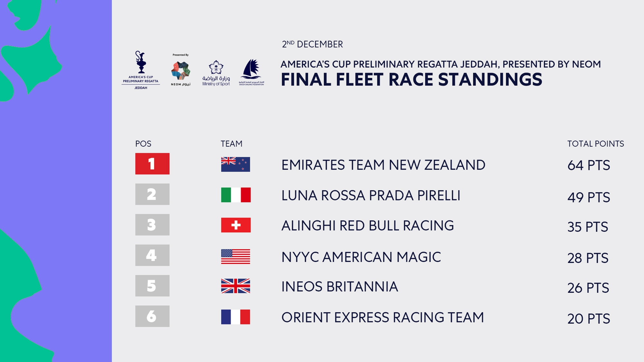Click the Luna Rossa Prada Pirelli name
The height and width of the screenshot is (362, 644).
[x=371, y=196]
